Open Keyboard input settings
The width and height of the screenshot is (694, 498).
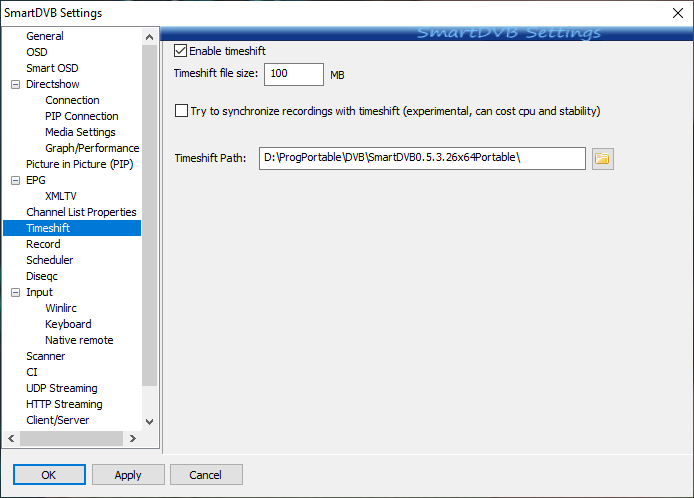tap(68, 324)
